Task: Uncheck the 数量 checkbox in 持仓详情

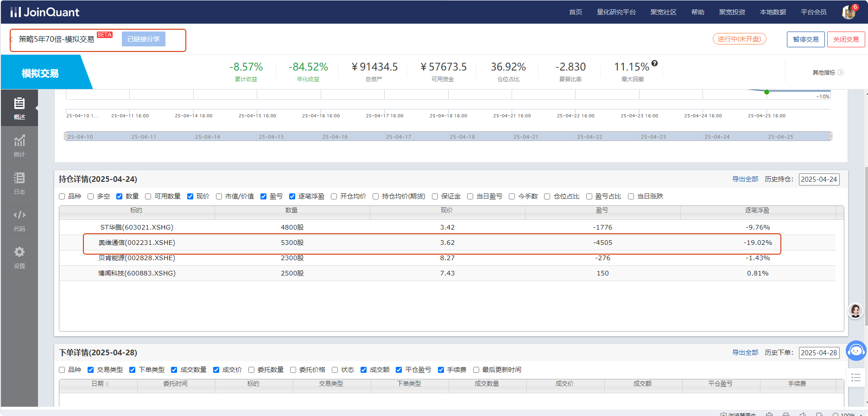Action: [x=120, y=197]
